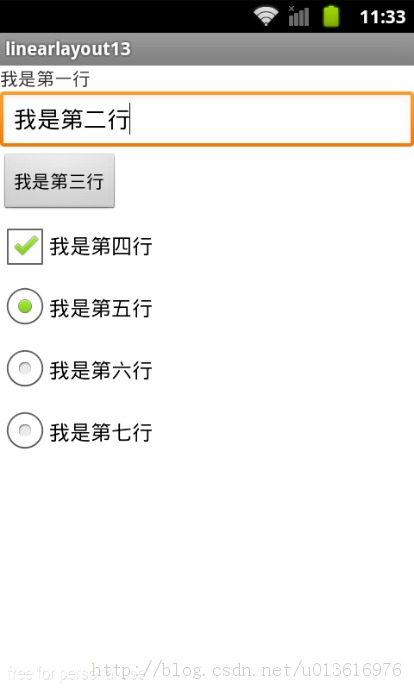Click the 'free for personal use' watermark
Viewport: 414px width, 690px height.
(76, 674)
